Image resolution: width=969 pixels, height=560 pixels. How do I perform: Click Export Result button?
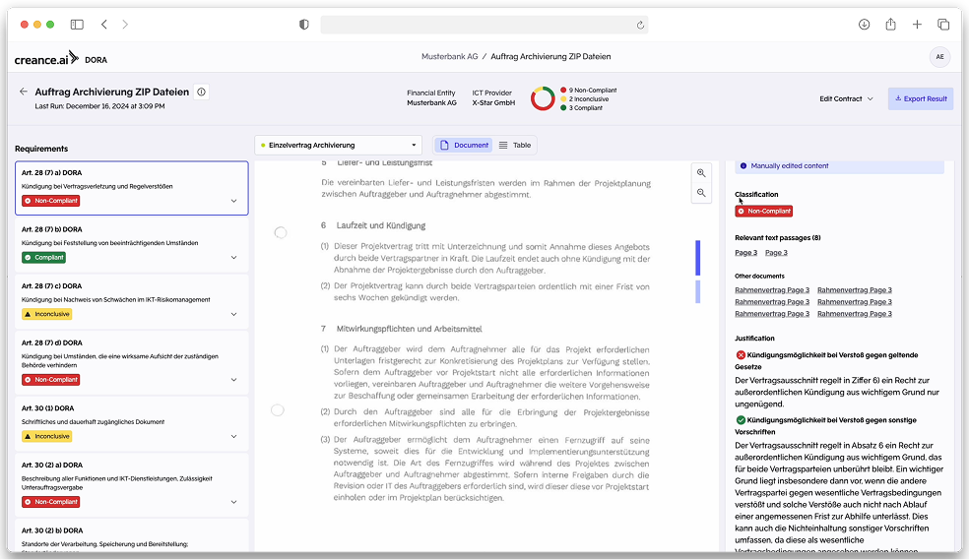tap(921, 98)
